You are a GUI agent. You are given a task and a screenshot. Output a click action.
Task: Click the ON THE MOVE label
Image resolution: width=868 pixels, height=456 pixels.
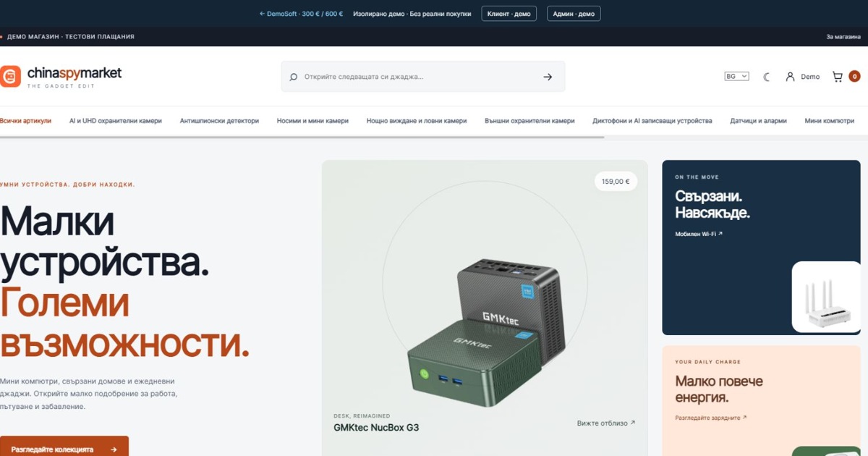click(x=697, y=177)
